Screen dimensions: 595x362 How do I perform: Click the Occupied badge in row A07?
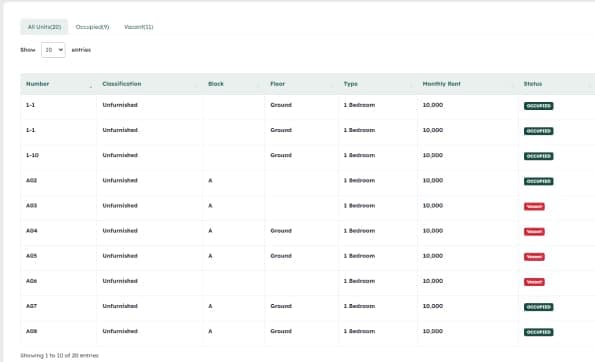click(x=538, y=307)
